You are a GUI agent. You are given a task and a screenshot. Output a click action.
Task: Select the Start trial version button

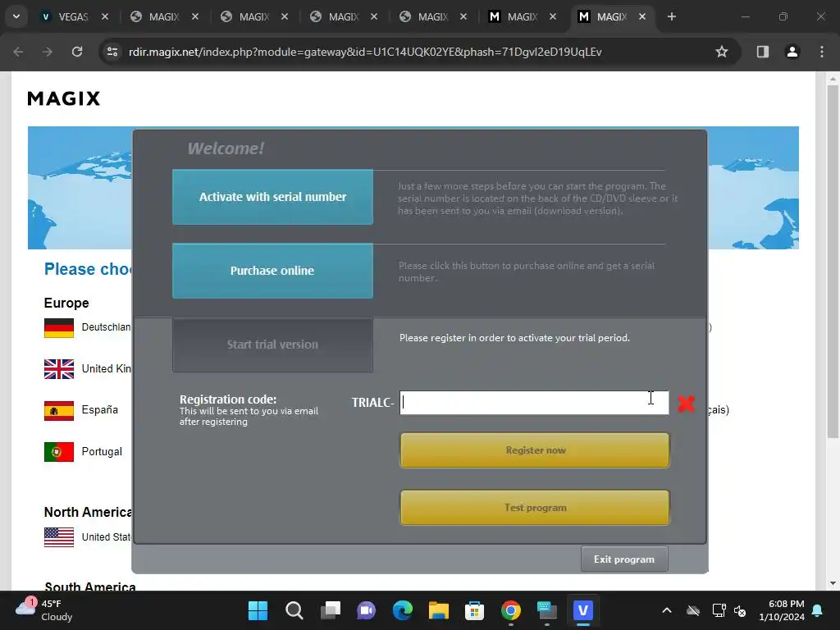pos(272,345)
